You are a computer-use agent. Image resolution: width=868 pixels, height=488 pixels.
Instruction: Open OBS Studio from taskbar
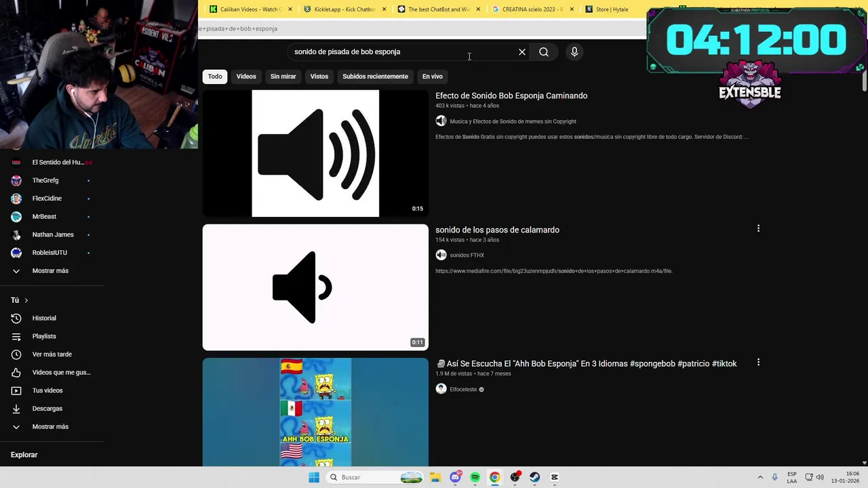click(x=515, y=477)
